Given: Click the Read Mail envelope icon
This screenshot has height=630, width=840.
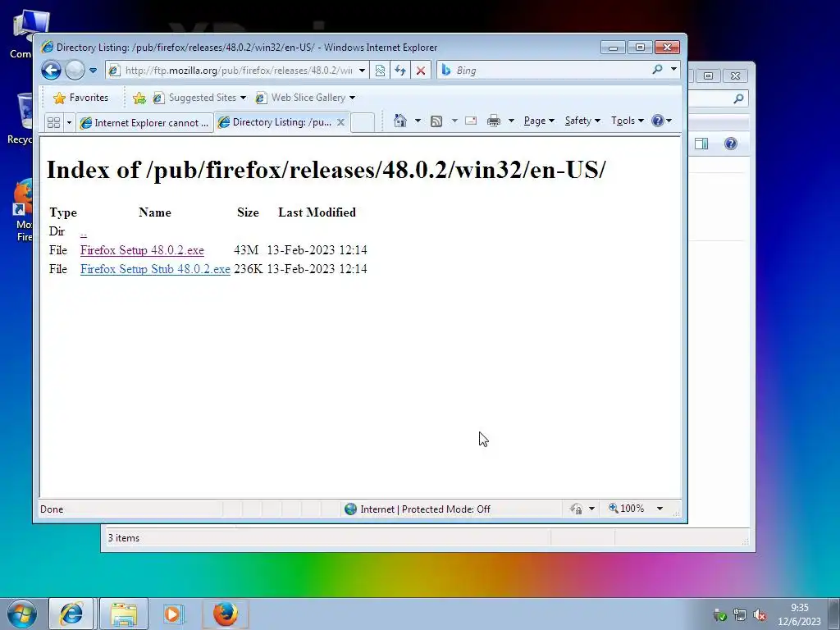Looking at the screenshot, I should coord(471,121).
